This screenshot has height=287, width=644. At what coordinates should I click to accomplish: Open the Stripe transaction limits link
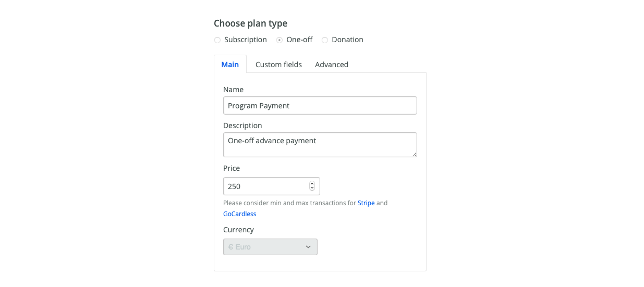[x=366, y=203]
